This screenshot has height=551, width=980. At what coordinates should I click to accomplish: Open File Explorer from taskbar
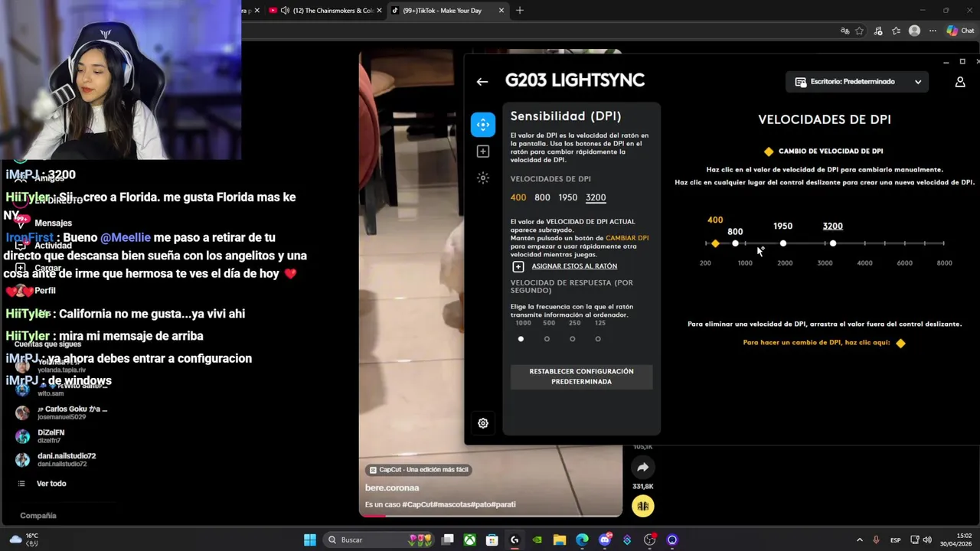coord(560,540)
